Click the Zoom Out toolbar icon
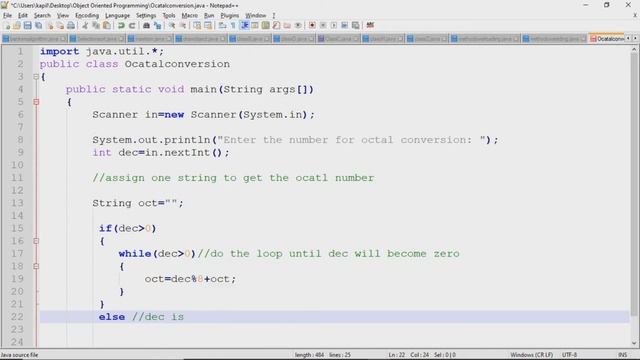The width and height of the screenshot is (640, 360). (x=183, y=25)
